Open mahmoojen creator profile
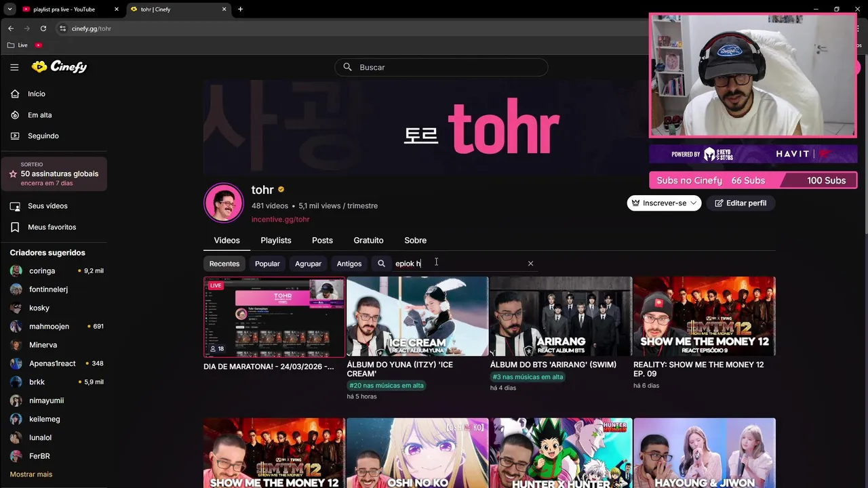The height and width of the screenshot is (488, 868). (49, 326)
